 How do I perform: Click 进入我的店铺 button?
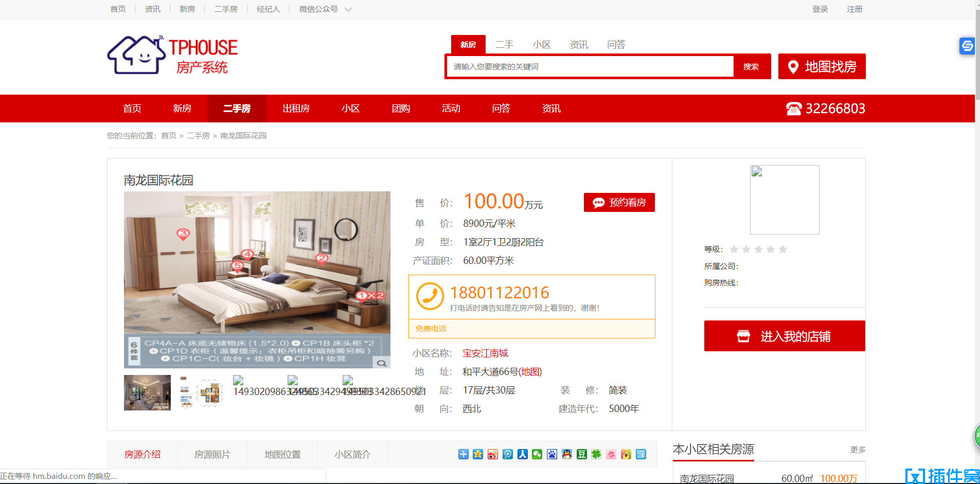(785, 336)
